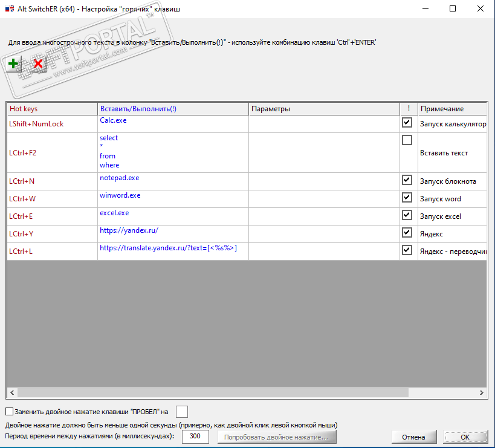The image size is (495, 448).
Task: Click the red X delete hotkey button
Action: pos(38,64)
